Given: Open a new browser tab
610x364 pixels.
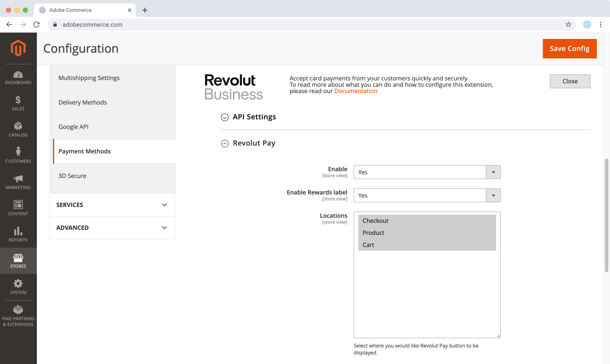Looking at the screenshot, I should pyautogui.click(x=145, y=10).
